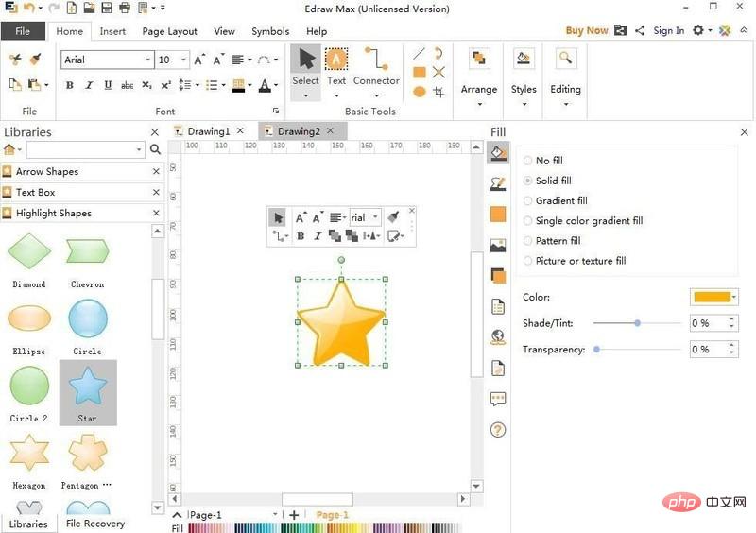Click the share icon in title area
Viewport: 756px width, 533px height.
pos(640,31)
